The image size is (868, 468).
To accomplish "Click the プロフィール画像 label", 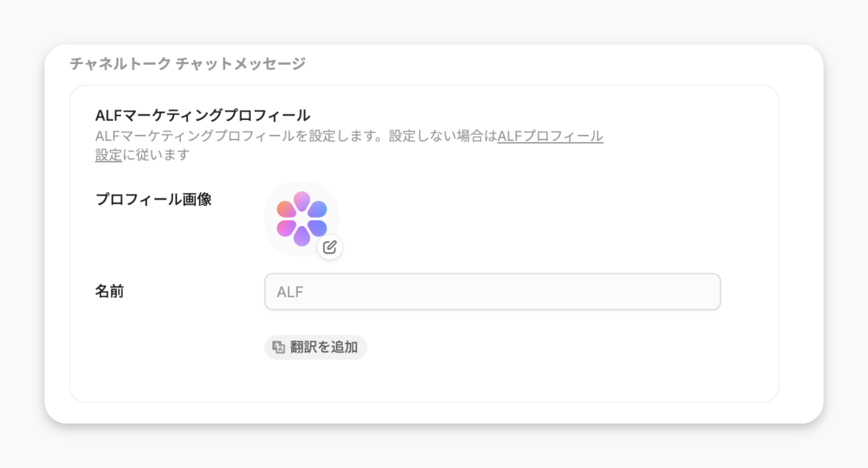I will coord(154,200).
